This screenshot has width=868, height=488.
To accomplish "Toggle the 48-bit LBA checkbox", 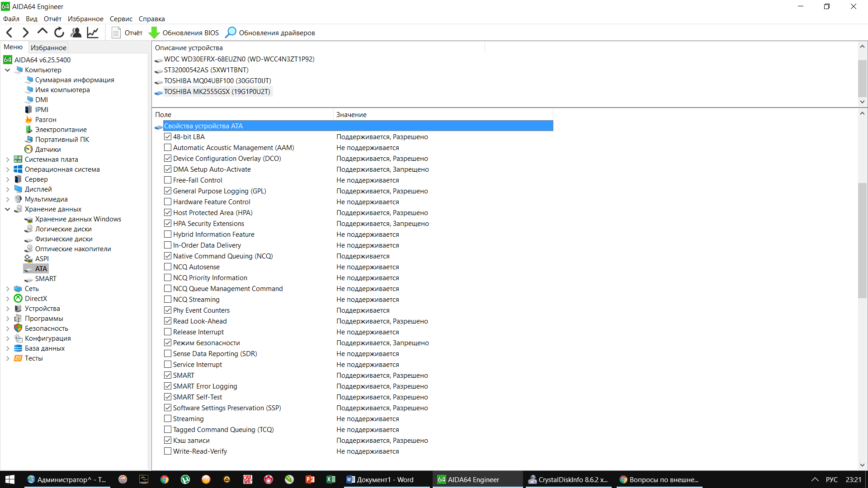I will coord(168,136).
